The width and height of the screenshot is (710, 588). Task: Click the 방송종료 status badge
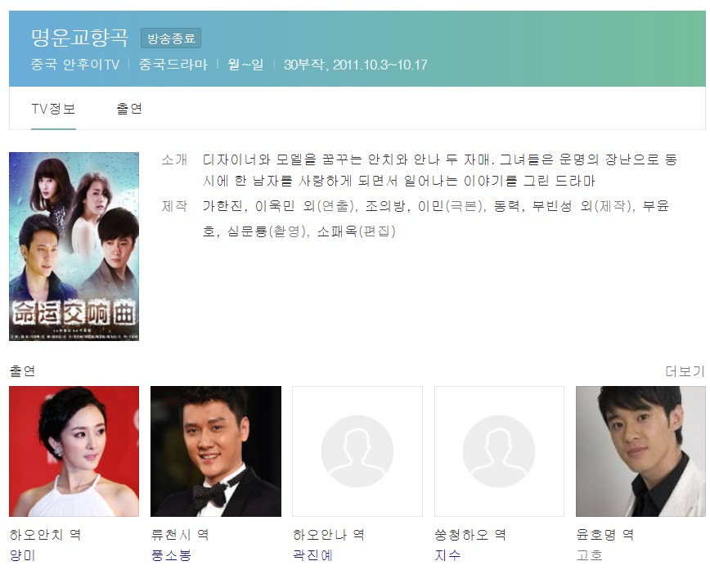coord(171,38)
